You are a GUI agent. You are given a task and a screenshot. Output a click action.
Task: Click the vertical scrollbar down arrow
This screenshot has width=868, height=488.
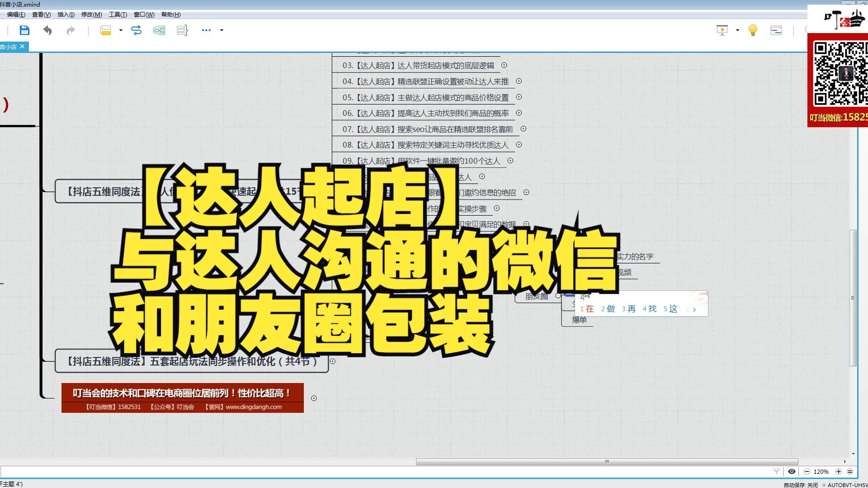point(853,454)
